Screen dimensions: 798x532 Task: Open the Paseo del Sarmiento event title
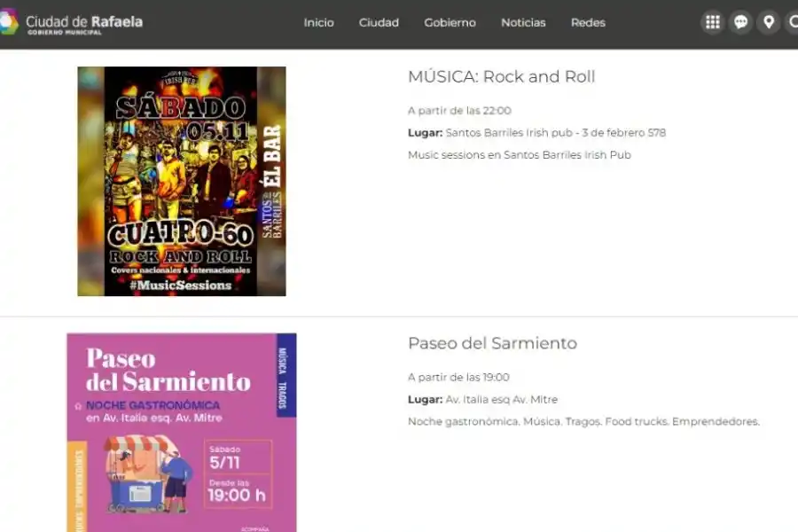pos(492,343)
